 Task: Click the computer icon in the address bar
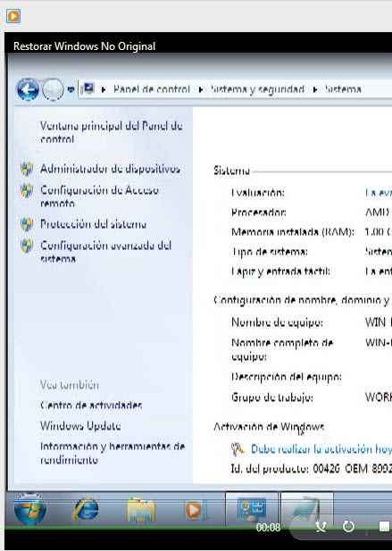pos(88,88)
